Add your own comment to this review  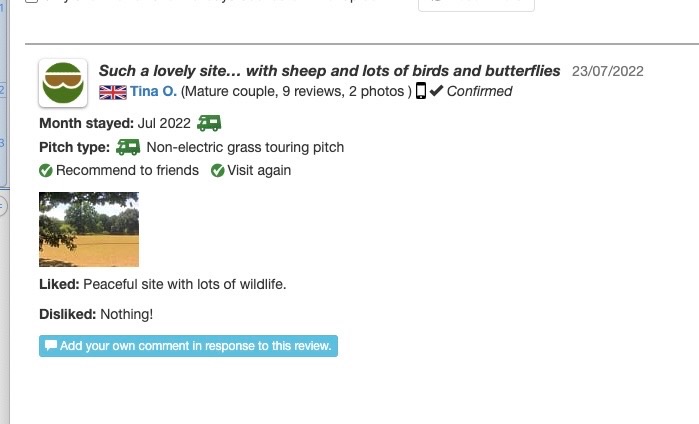coord(189,346)
